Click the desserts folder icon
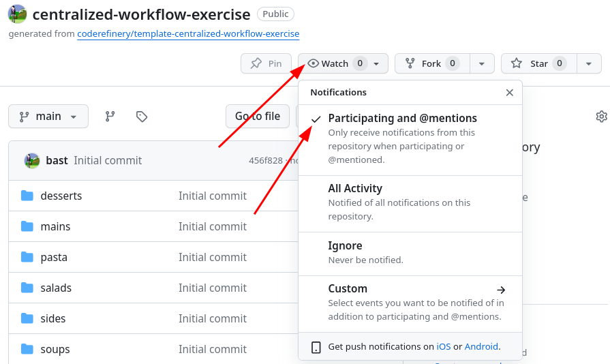Image resolution: width=610 pixels, height=364 pixels. [27, 196]
